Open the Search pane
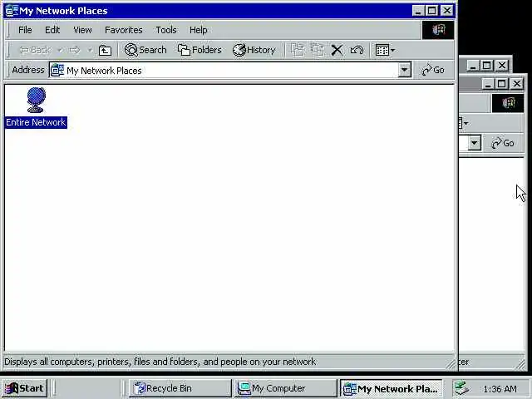 (145, 50)
